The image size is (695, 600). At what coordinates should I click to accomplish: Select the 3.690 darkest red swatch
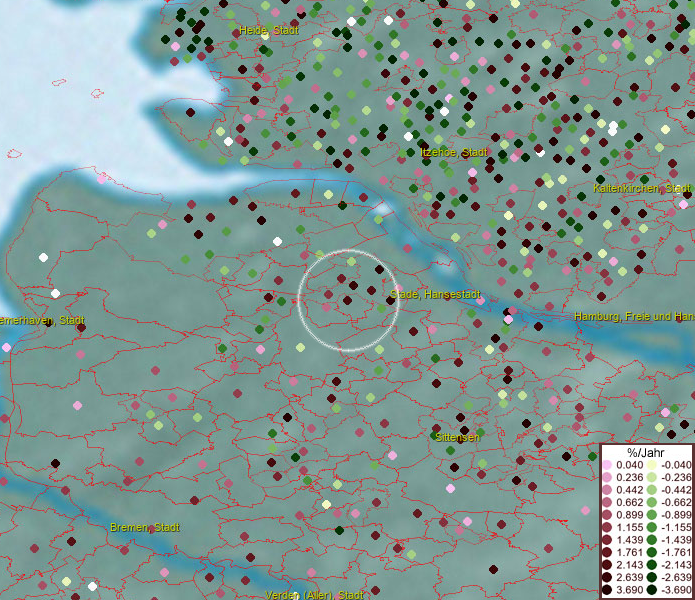click(x=607, y=590)
